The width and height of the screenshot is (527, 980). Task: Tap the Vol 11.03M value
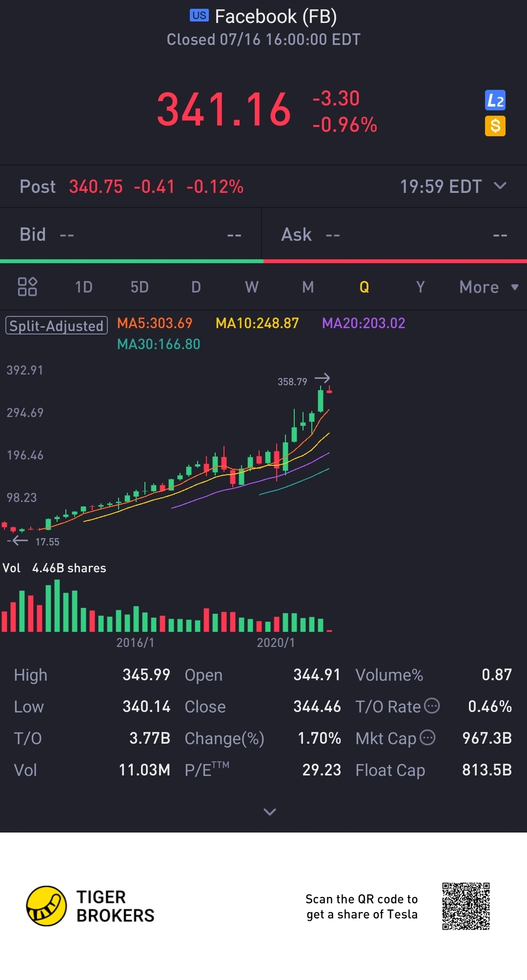coord(144,770)
